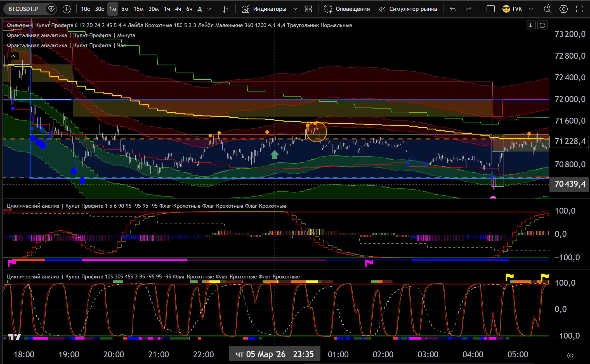The height and width of the screenshot is (364, 590).
Task: Toggle layout select square button
Action: 490,9
